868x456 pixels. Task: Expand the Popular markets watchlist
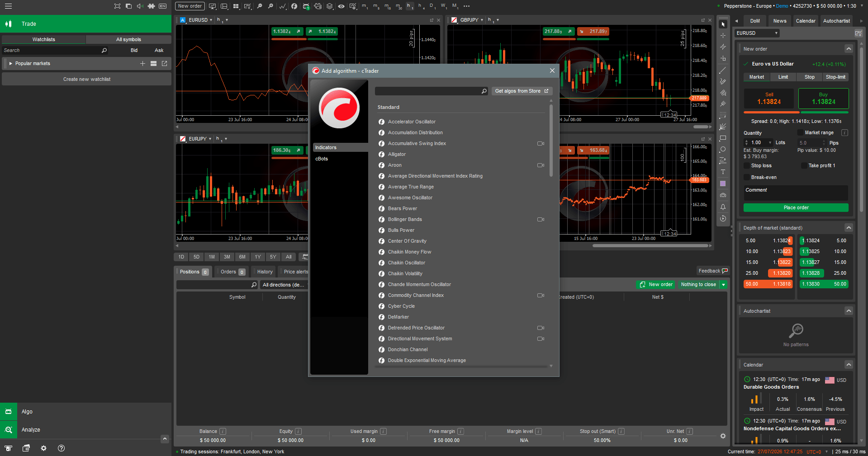click(x=11, y=64)
